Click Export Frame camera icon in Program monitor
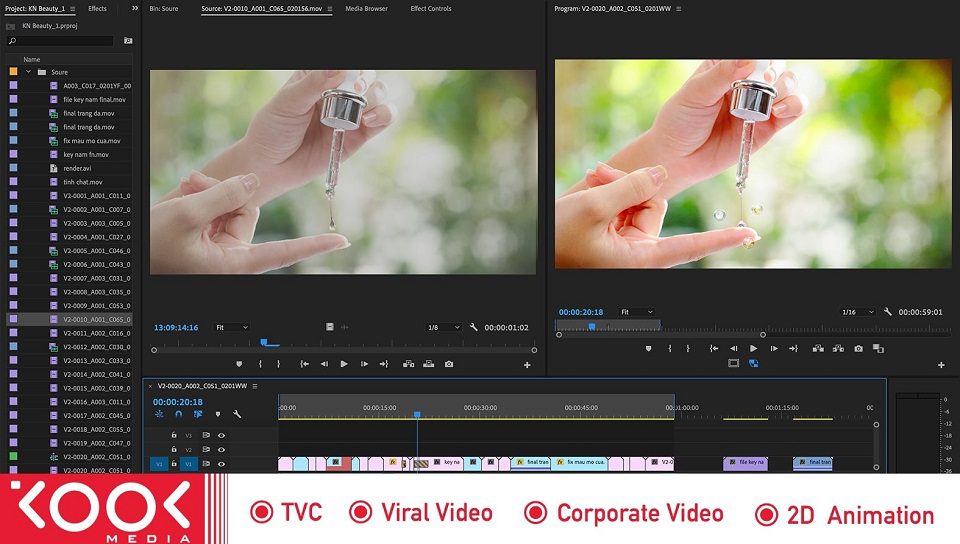Image resolution: width=960 pixels, height=544 pixels. tap(858, 348)
